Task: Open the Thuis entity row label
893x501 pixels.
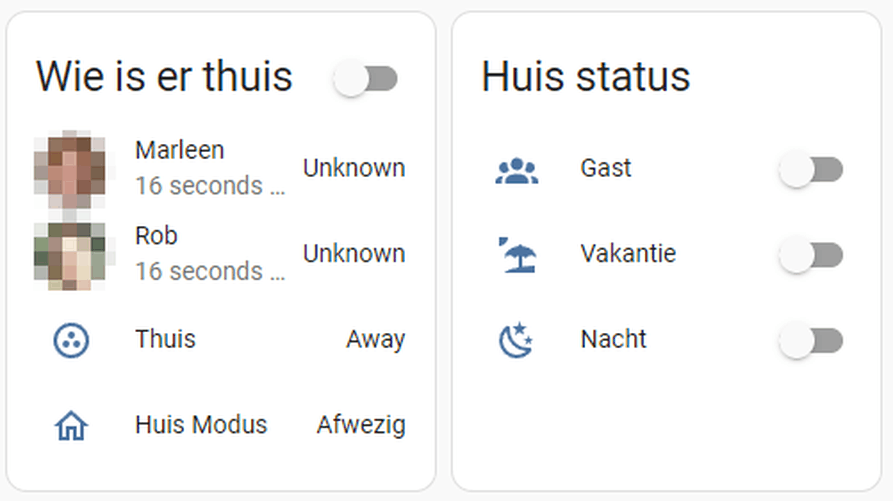Action: pyautogui.click(x=165, y=340)
